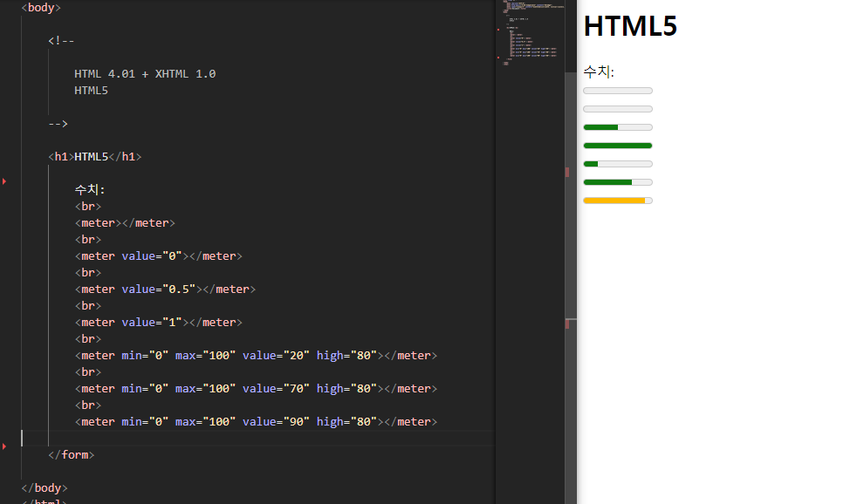Click the meter value="1" code line
864x504 pixels.
click(x=159, y=322)
